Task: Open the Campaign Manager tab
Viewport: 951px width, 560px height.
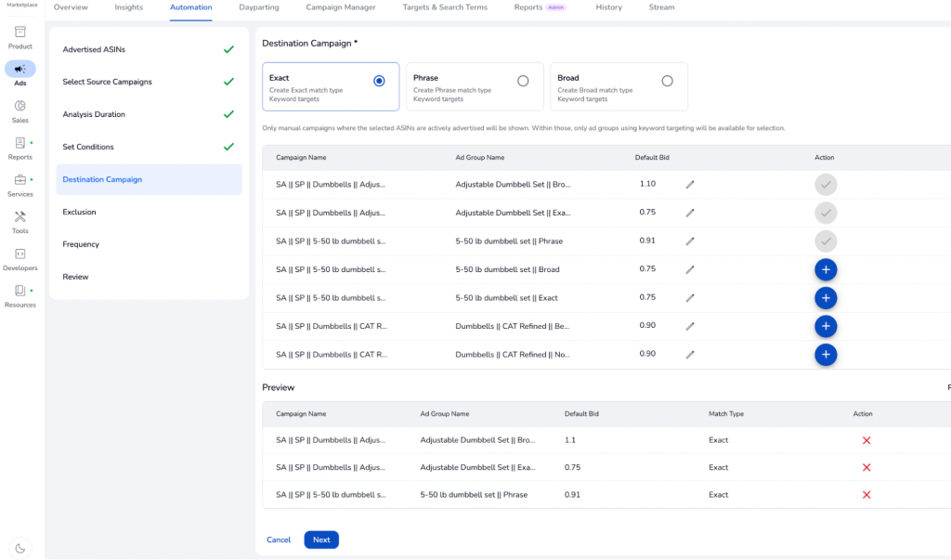Action: (x=341, y=7)
